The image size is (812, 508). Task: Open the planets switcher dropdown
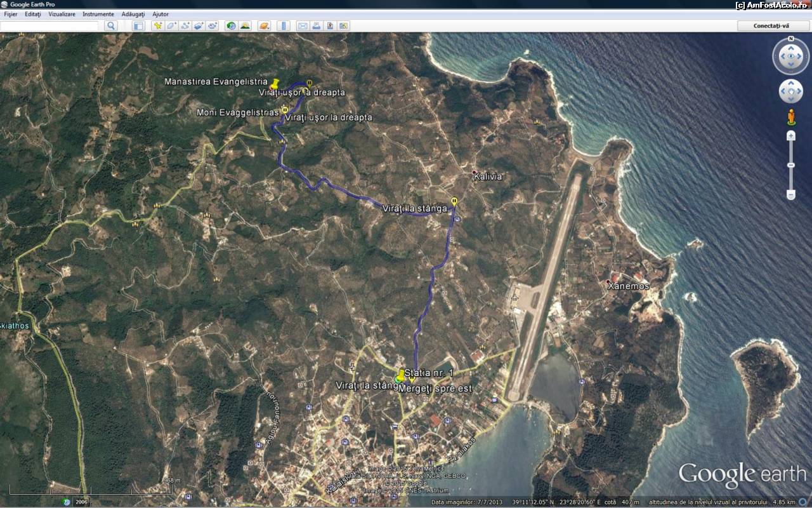click(265, 26)
